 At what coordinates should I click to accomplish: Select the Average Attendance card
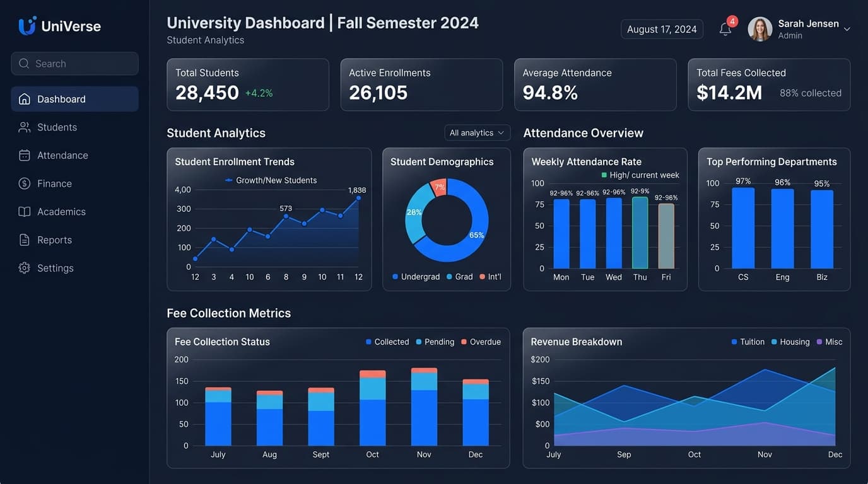pos(595,85)
